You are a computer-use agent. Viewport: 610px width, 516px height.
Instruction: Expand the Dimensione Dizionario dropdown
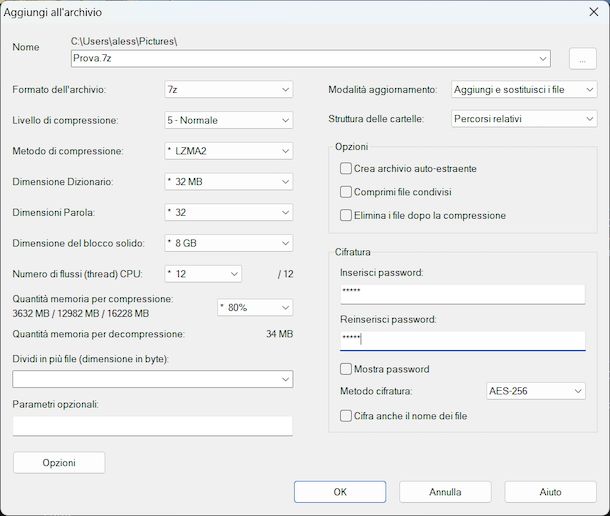click(x=228, y=182)
